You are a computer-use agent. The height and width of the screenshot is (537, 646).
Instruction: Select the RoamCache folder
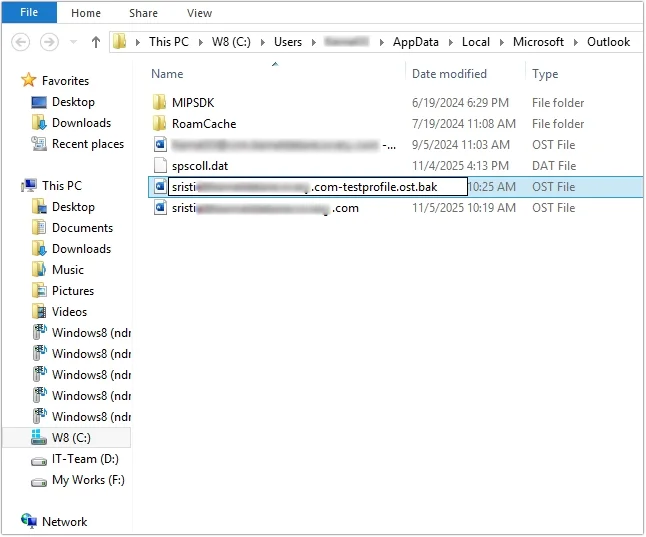tap(204, 124)
